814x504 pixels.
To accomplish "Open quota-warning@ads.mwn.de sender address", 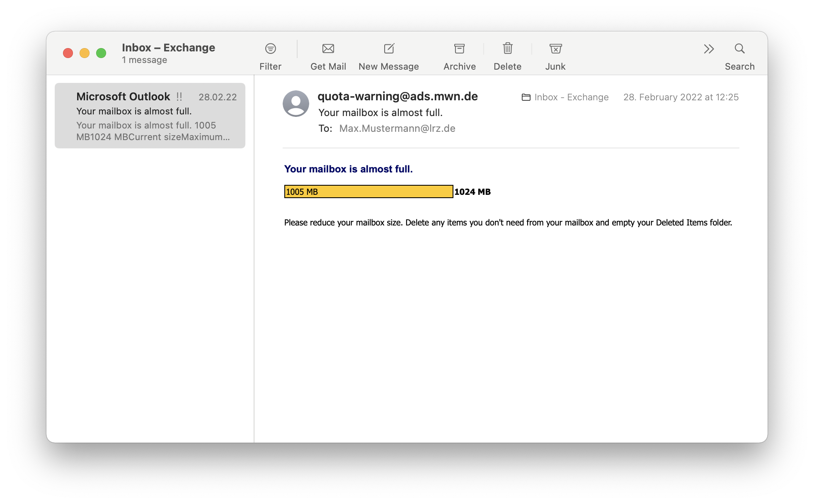I will [397, 97].
